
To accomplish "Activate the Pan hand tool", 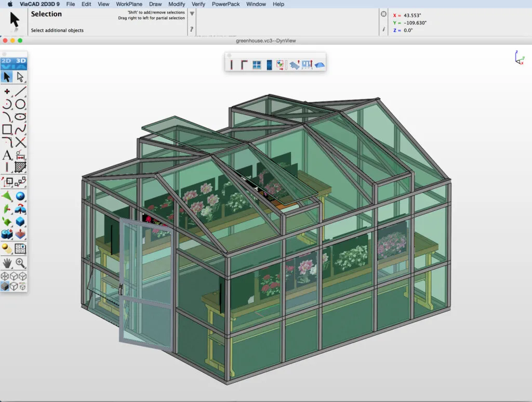I will [x=8, y=263].
